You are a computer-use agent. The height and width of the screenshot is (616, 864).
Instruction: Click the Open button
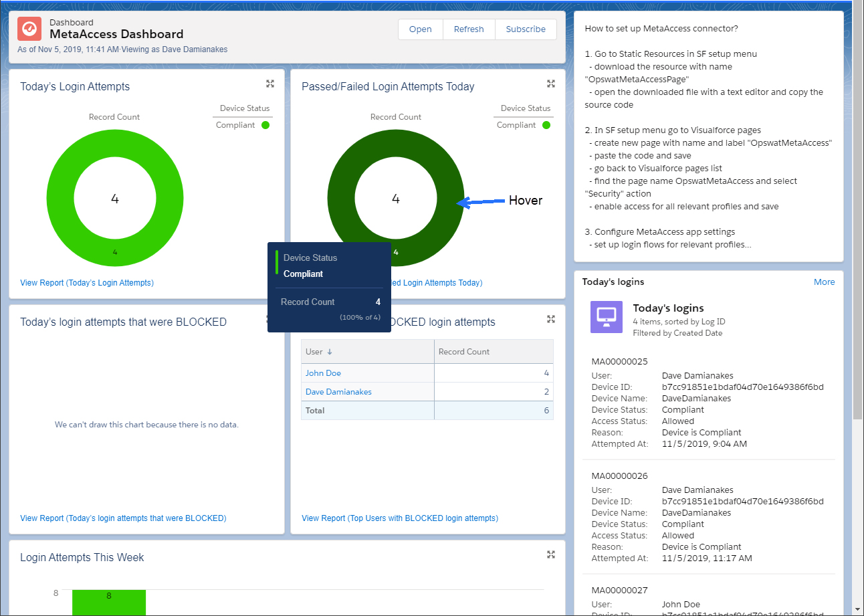pos(421,29)
